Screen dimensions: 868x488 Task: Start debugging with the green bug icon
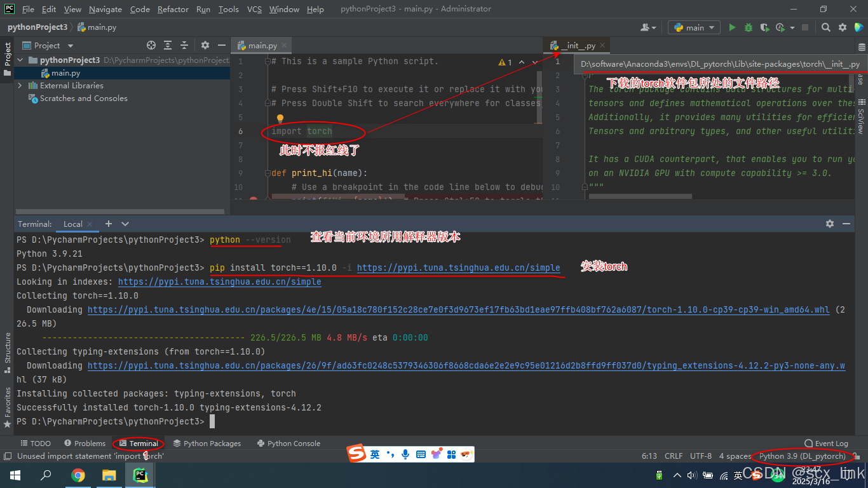click(x=749, y=27)
